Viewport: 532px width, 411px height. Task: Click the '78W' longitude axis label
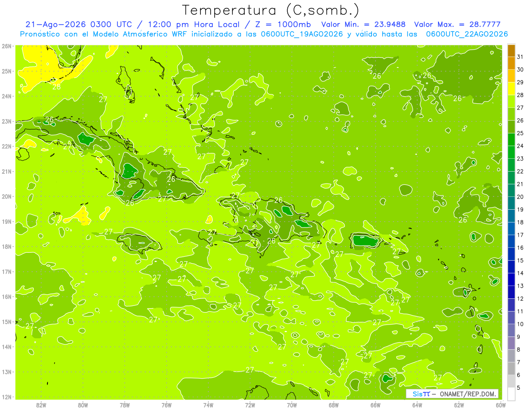pos(125,405)
